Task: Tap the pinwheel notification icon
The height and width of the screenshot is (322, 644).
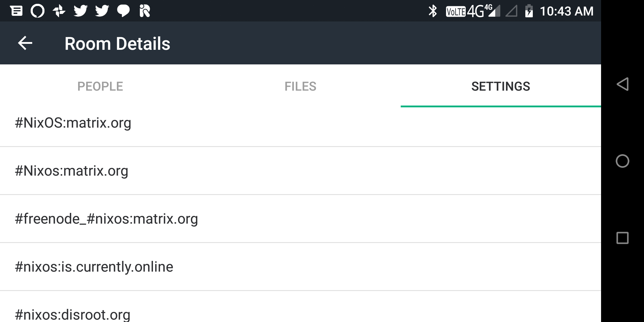Action: pyautogui.click(x=59, y=11)
